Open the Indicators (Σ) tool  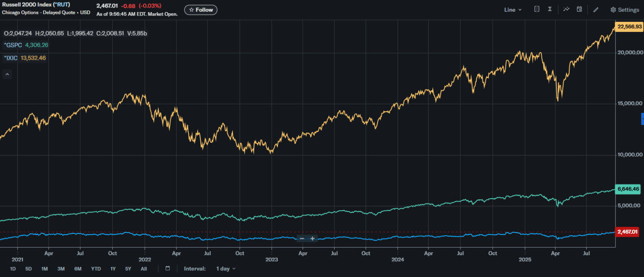pyautogui.click(x=550, y=9)
